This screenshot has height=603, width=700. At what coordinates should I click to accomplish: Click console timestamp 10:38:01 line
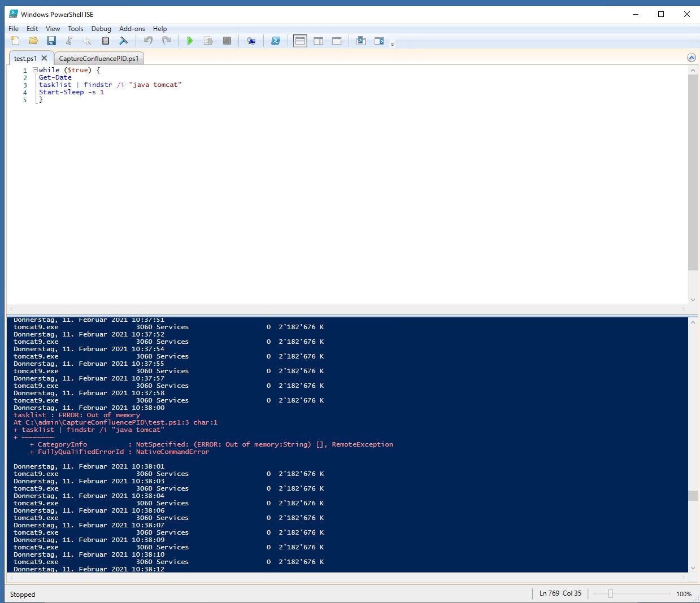[x=89, y=466]
